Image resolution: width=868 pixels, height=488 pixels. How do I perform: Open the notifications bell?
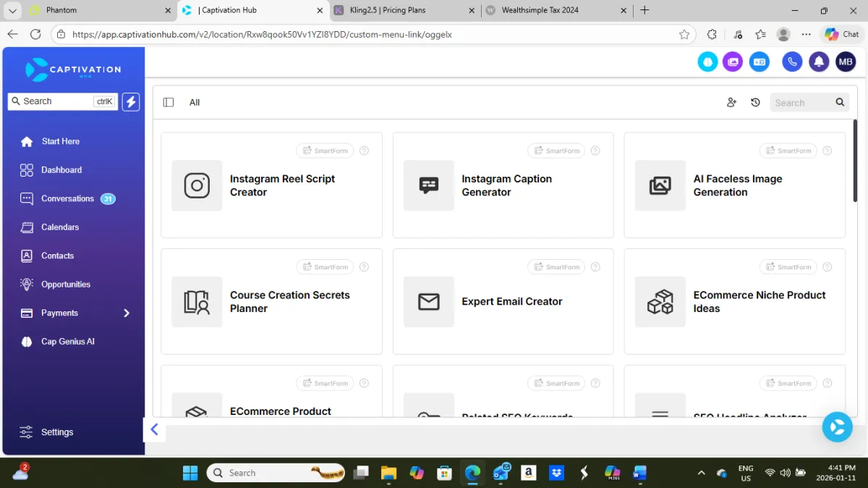(x=819, y=62)
